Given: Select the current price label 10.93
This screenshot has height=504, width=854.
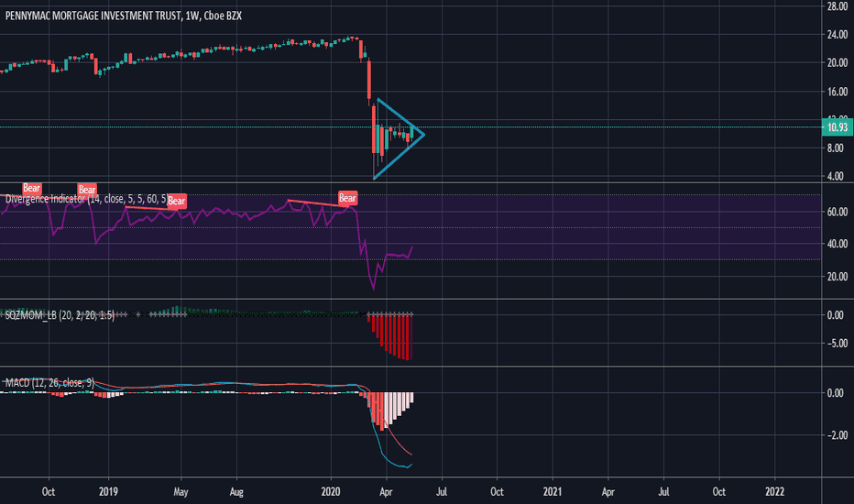Looking at the screenshot, I should click(x=838, y=127).
